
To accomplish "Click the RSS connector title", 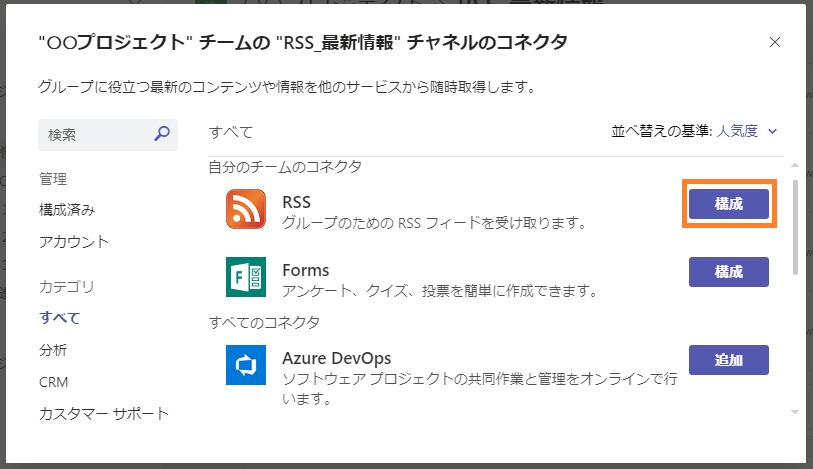I will [296, 202].
